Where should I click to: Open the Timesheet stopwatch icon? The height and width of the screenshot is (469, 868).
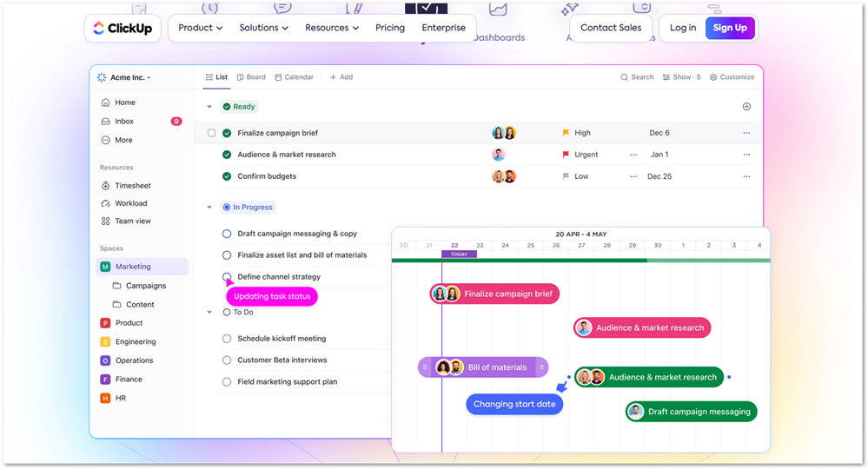pos(106,185)
